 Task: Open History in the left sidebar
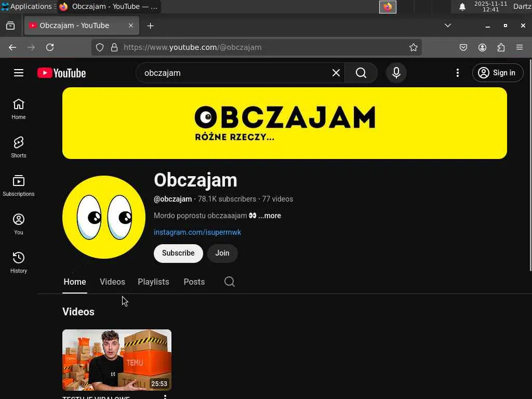pos(19,262)
